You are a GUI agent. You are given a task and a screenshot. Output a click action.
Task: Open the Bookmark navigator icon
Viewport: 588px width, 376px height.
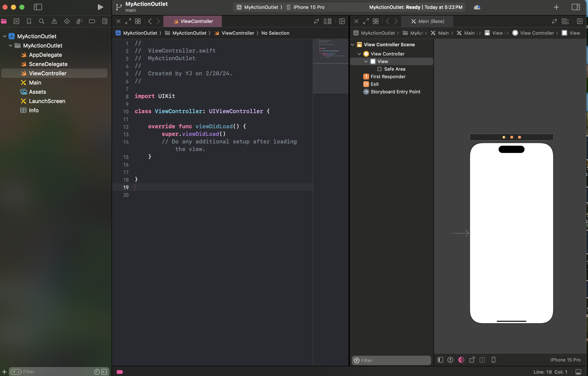pyautogui.click(x=29, y=21)
